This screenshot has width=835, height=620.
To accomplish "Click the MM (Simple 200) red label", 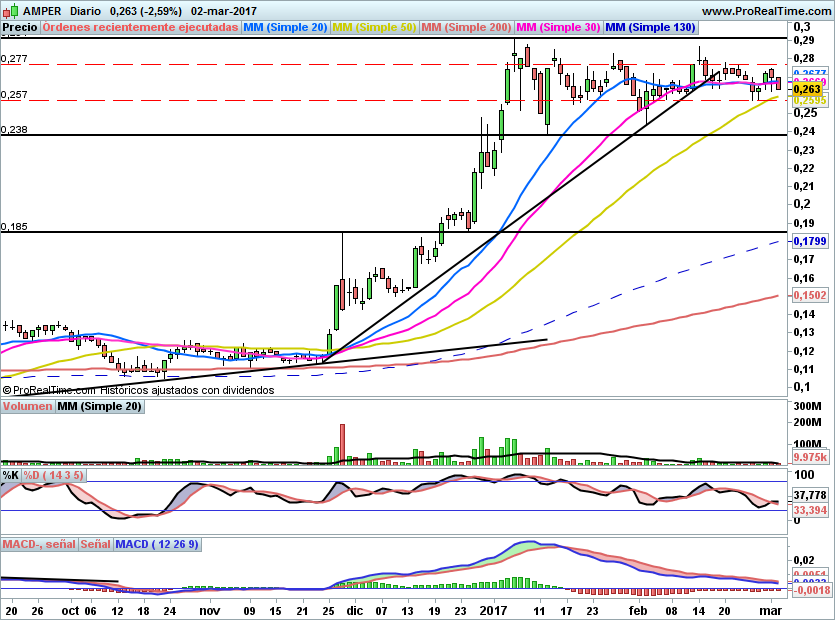I will pos(466,27).
